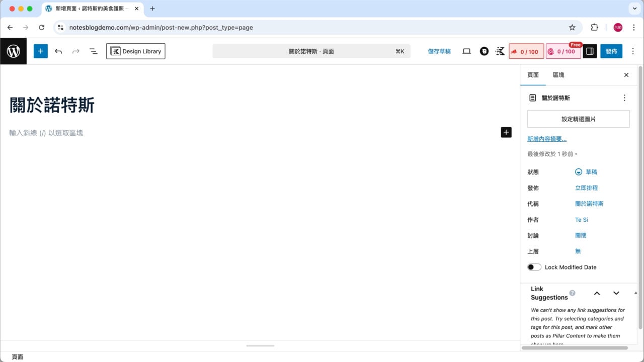644x362 pixels.
Task: Open page preview device icon
Action: pos(466,51)
